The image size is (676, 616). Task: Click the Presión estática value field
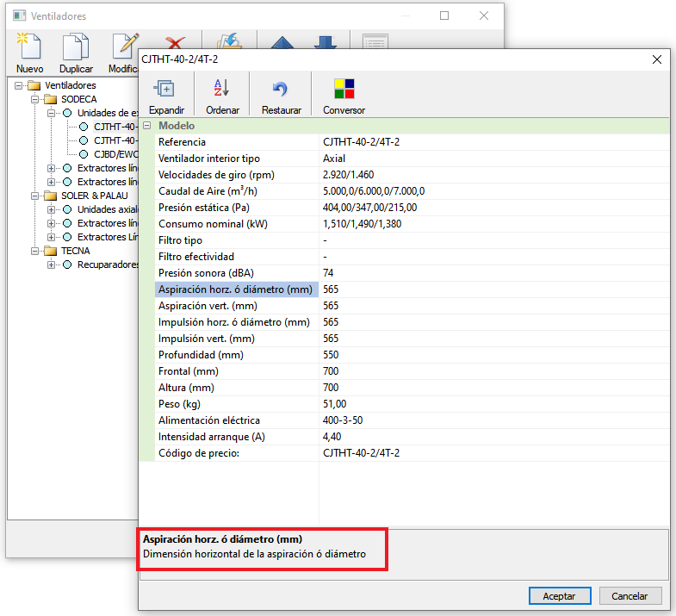493,208
